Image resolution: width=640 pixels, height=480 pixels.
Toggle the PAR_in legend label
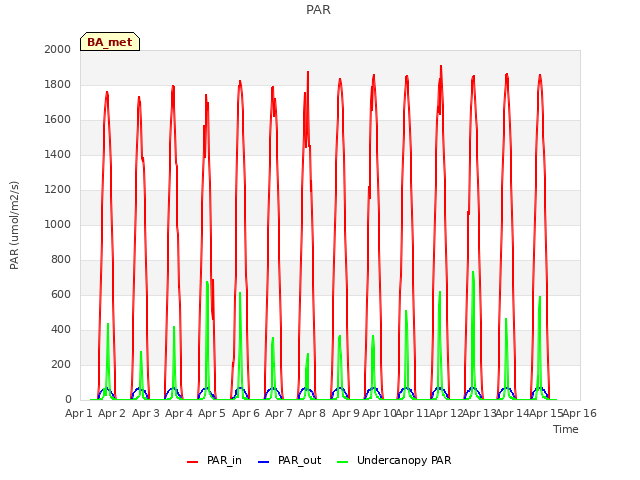[224, 460]
